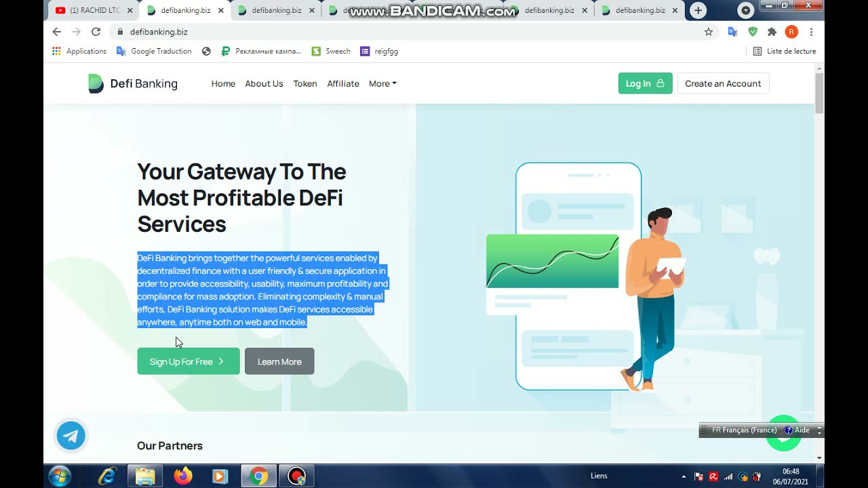Open the Рекламные кампа... bookmark

pyautogui.click(x=261, y=51)
